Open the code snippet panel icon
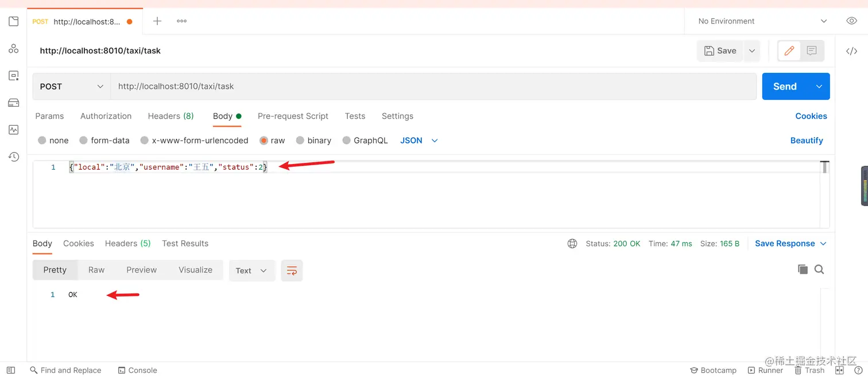This screenshot has height=378, width=868. (x=851, y=51)
